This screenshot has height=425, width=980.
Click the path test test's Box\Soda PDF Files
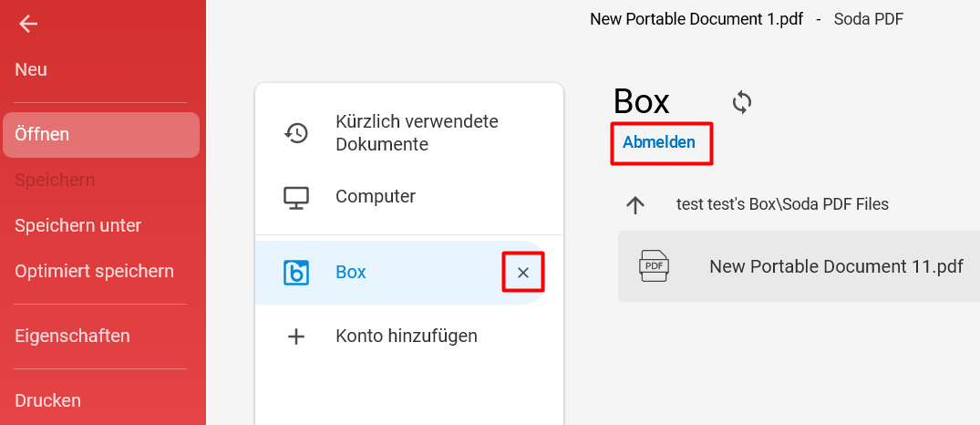[x=782, y=204]
